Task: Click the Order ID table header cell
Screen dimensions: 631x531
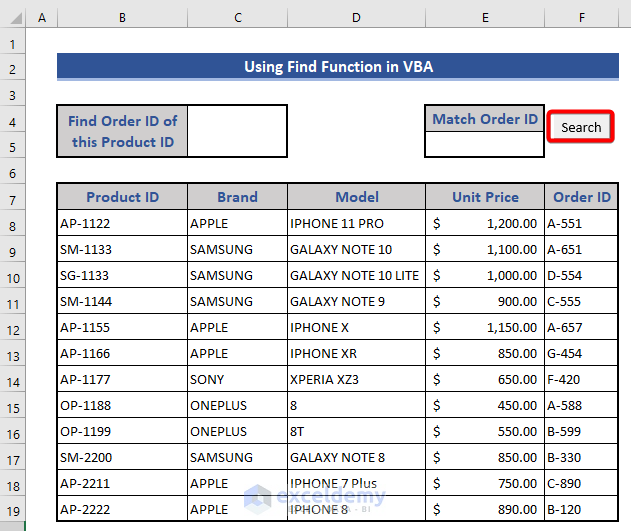Action: click(x=581, y=197)
